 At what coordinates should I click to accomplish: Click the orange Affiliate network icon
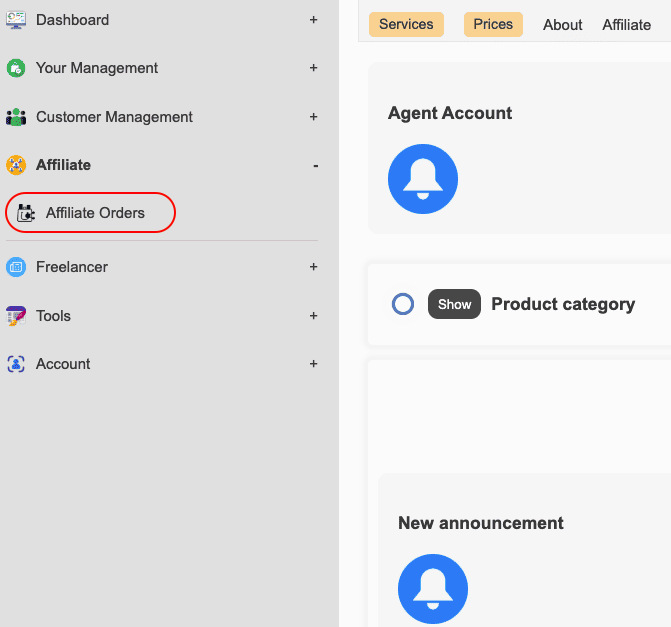(16, 165)
